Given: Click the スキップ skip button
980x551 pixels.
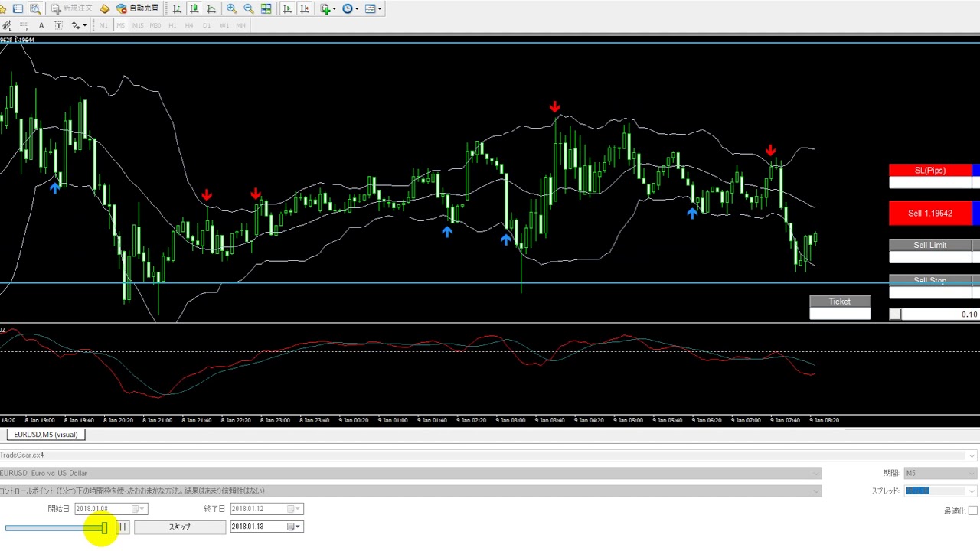Looking at the screenshot, I should [180, 527].
